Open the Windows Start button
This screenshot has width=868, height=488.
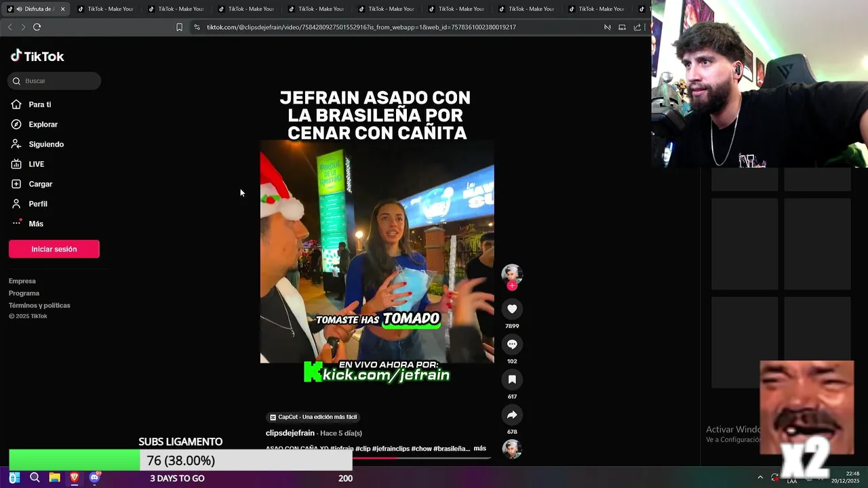pyautogui.click(x=14, y=478)
